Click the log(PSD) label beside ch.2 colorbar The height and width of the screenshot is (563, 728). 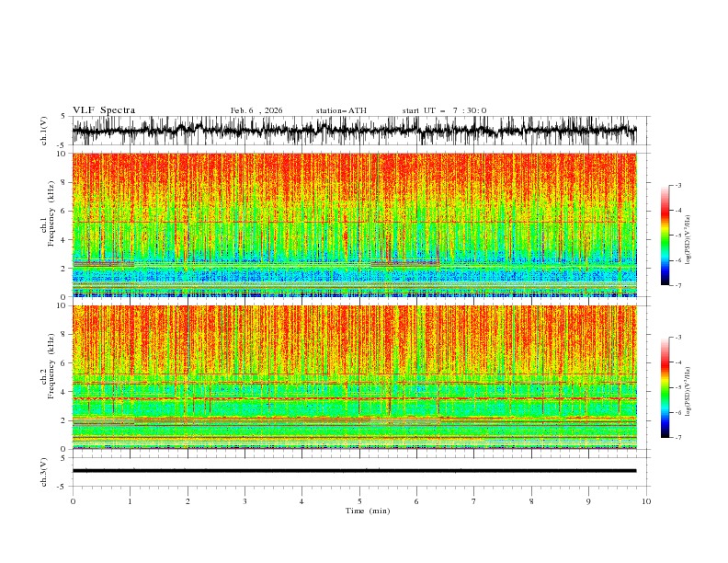coord(688,392)
